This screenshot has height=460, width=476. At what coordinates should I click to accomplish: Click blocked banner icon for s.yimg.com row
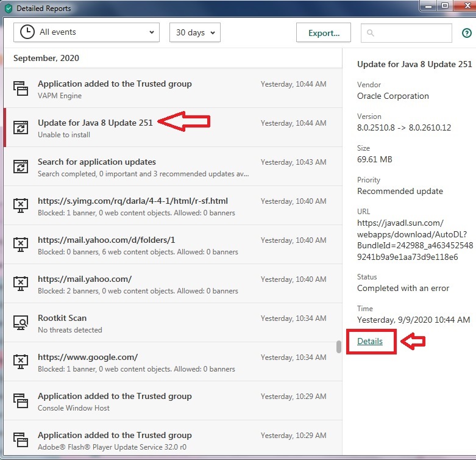21,206
